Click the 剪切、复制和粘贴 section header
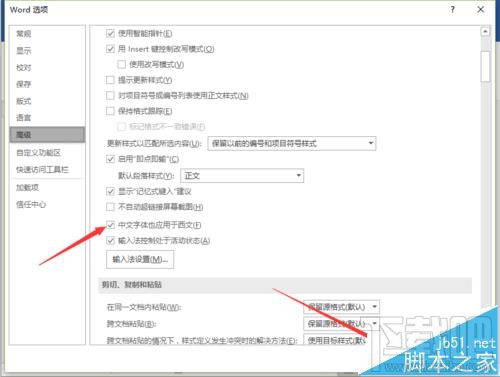Image resolution: width=500 pixels, height=377 pixels. (285, 285)
